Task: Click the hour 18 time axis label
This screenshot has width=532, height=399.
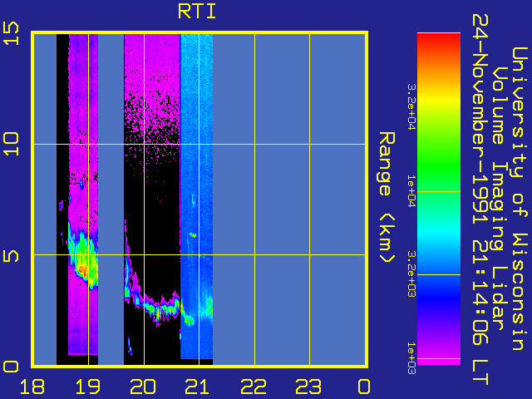Action: pos(32,387)
